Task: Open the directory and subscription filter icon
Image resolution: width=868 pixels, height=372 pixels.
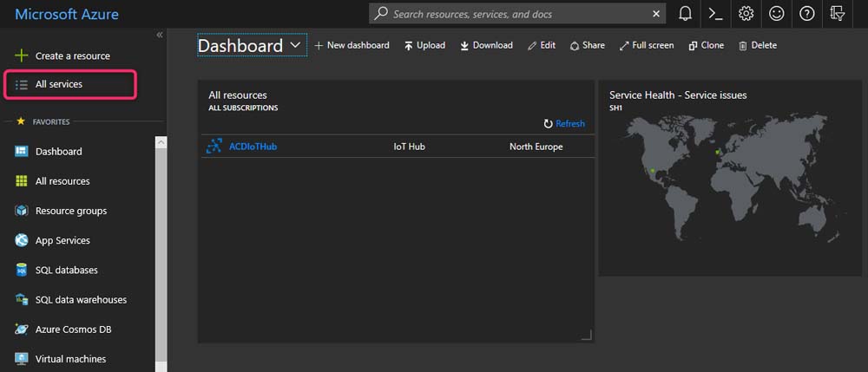Action: pyautogui.click(x=837, y=14)
